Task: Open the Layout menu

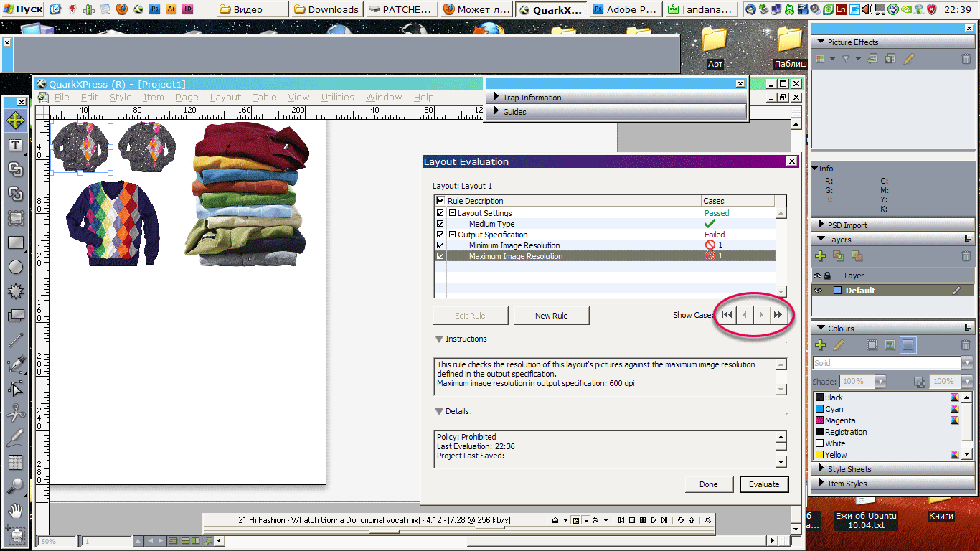Action: 225,97
